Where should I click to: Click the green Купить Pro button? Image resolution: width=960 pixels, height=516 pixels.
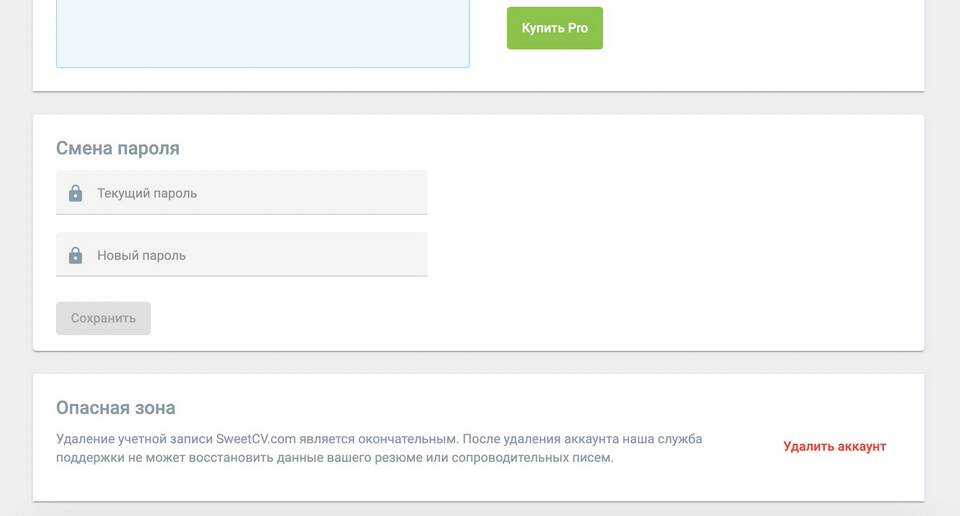pos(555,28)
